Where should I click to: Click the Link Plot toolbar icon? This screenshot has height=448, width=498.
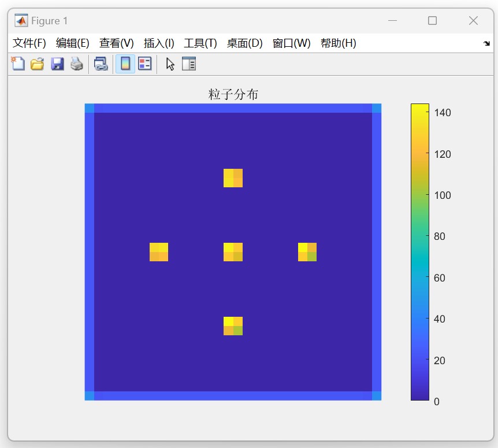[101, 64]
